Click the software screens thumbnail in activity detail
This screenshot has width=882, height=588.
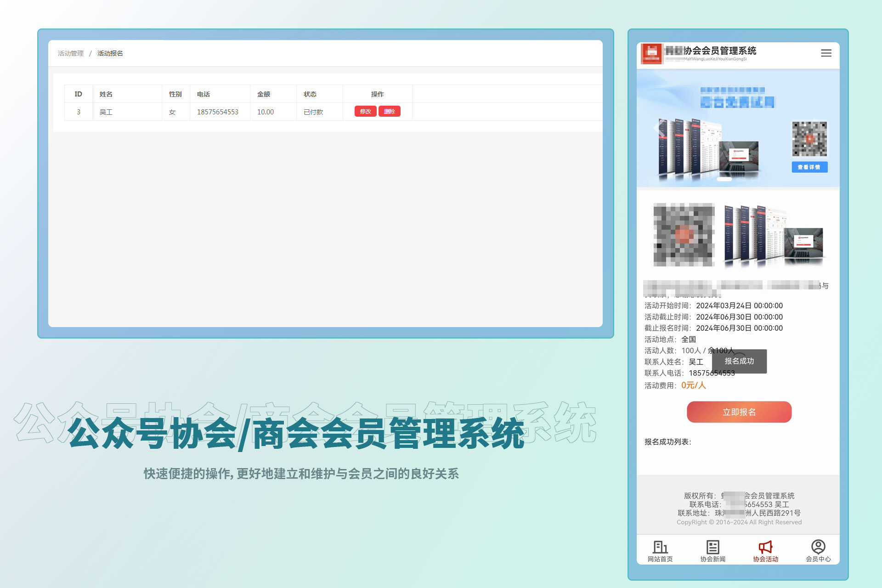pyautogui.click(x=773, y=236)
